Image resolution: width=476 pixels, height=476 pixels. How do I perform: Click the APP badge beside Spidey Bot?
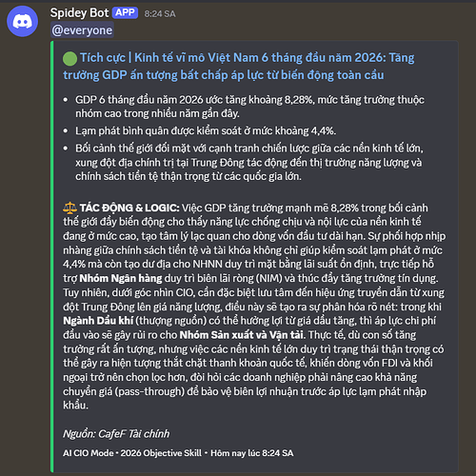click(125, 12)
